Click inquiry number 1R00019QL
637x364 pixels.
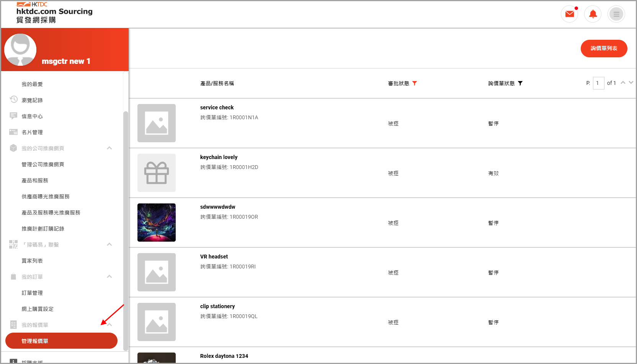(x=243, y=316)
